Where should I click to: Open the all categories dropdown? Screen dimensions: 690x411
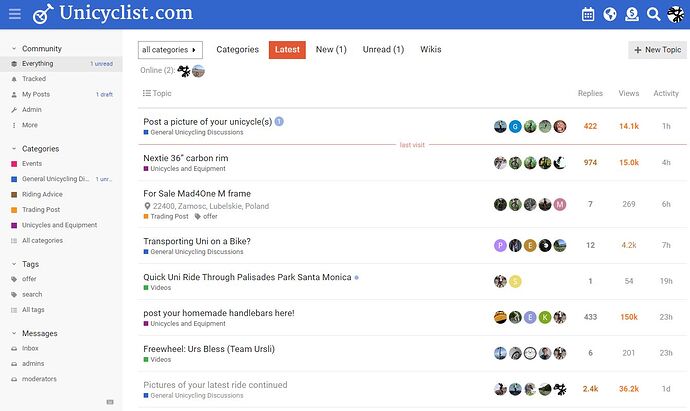tap(170, 49)
